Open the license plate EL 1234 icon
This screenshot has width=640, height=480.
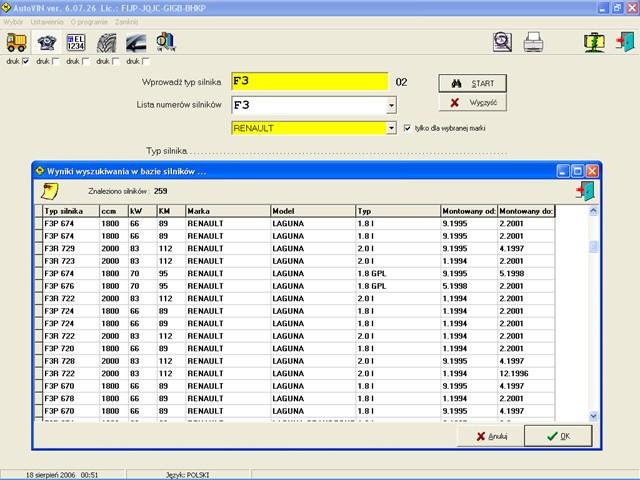point(76,42)
